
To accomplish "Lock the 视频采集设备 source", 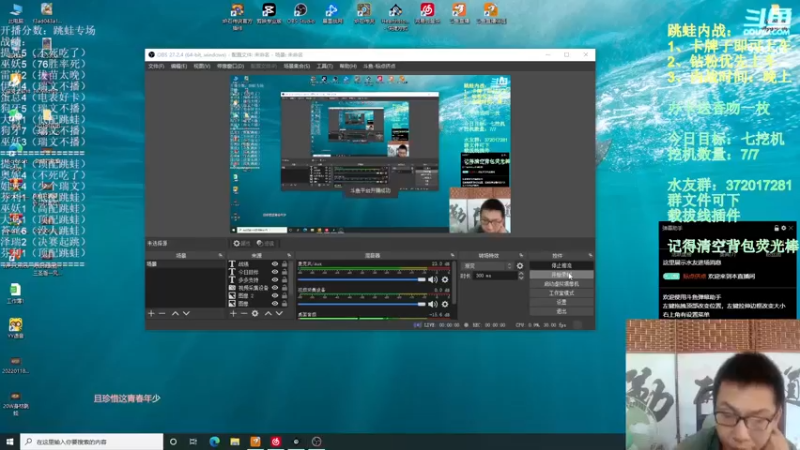I will tap(284, 288).
